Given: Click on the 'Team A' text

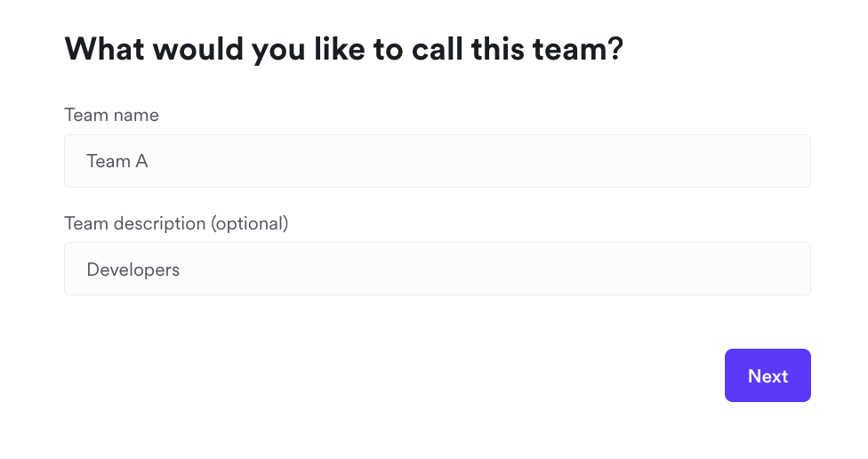Looking at the screenshot, I should 117,162.
